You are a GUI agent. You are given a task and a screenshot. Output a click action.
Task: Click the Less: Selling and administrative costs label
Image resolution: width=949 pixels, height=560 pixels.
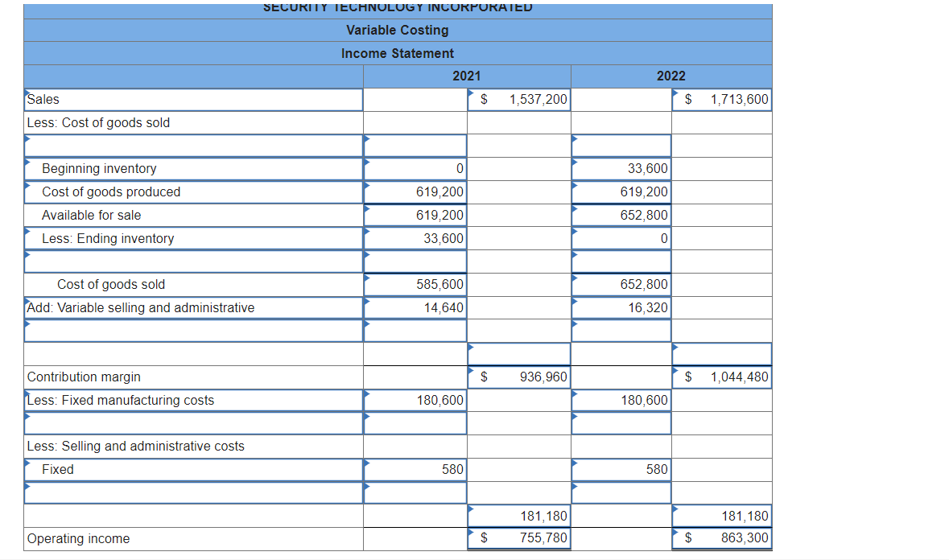point(136,447)
